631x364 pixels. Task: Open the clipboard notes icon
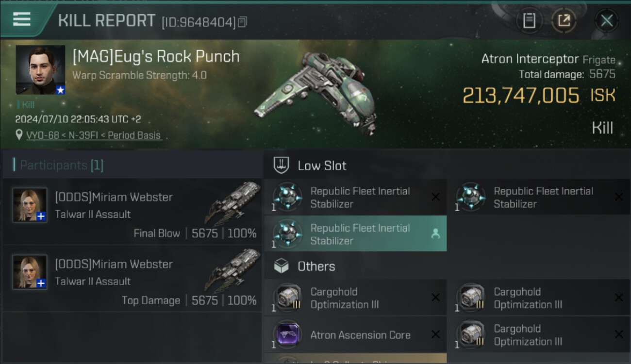tap(529, 21)
